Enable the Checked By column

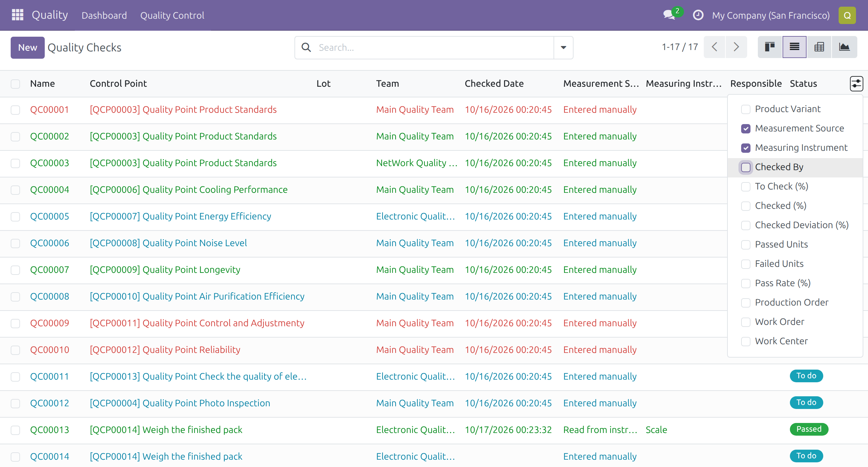(x=745, y=167)
